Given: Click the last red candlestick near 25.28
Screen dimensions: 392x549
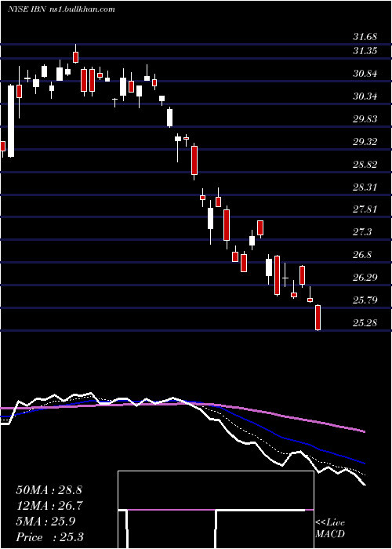Looking at the screenshot, I should pos(318,318).
